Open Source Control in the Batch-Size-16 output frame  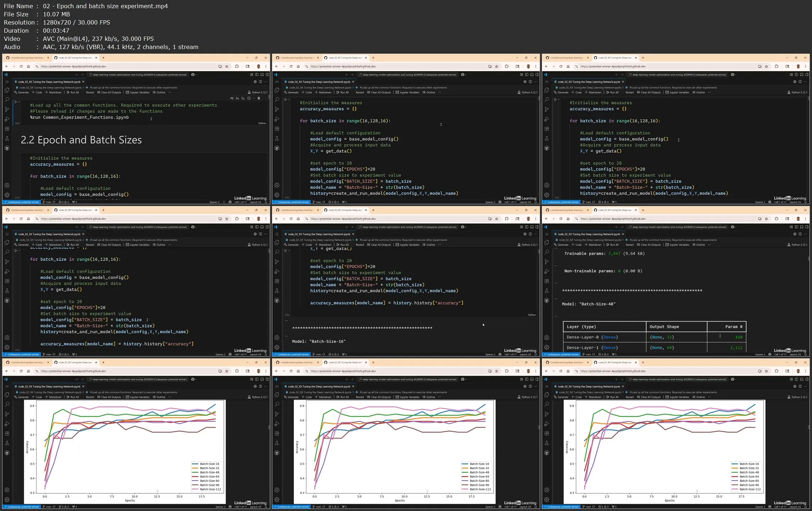pyautogui.click(x=277, y=262)
